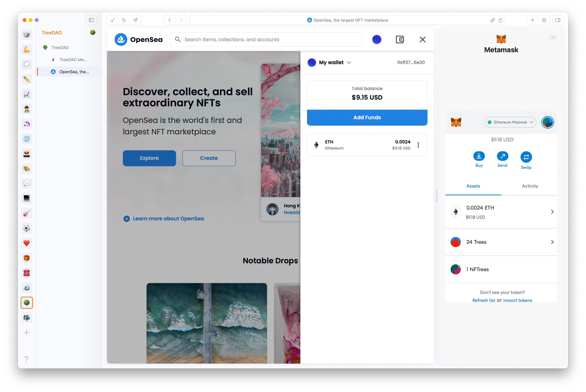Click the page reload icon in address bar
This screenshot has height=392, width=586.
pos(500,20)
